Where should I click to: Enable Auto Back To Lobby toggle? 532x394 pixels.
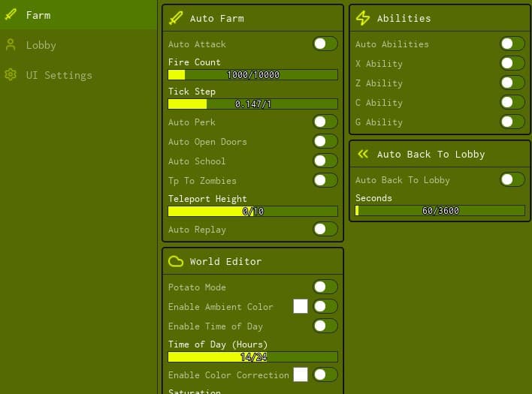[512, 180]
